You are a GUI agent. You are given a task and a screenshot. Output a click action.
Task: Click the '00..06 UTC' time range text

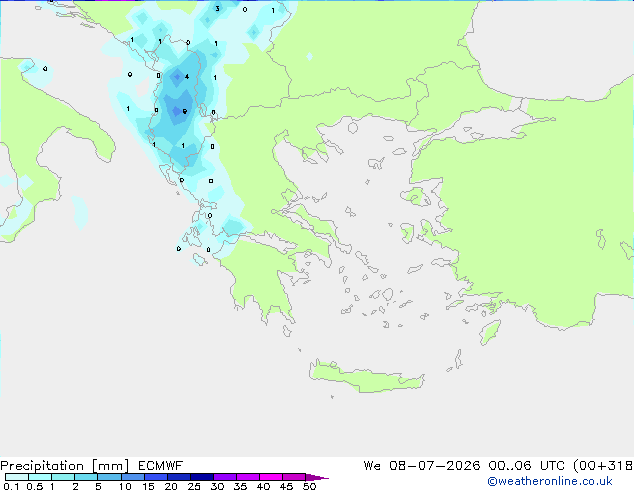[527, 466]
